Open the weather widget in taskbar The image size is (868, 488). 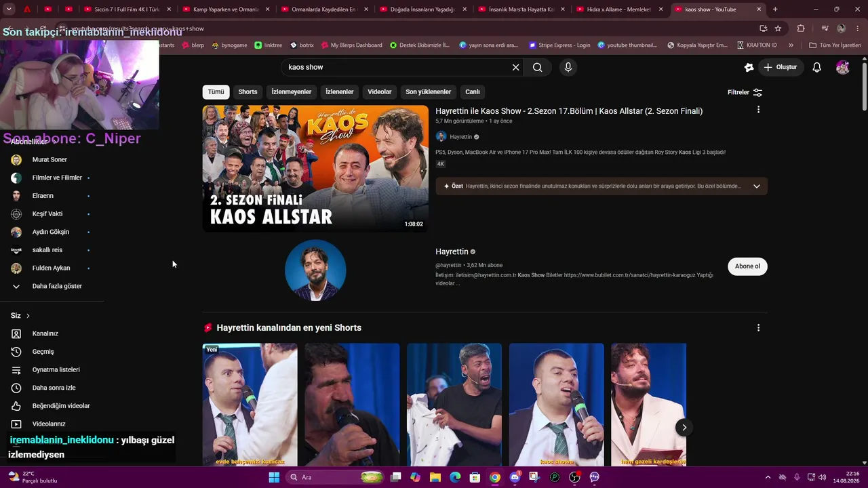(x=32, y=477)
